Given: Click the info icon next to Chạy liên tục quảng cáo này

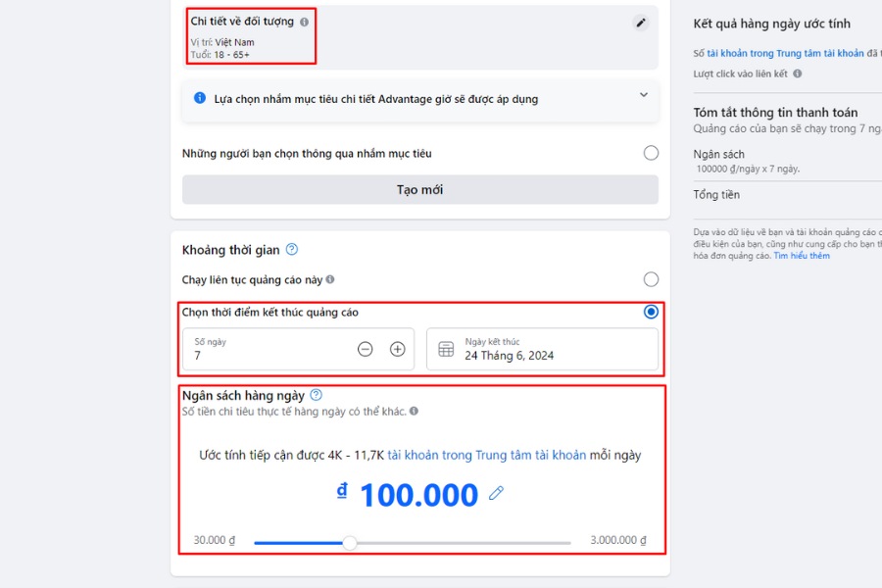Looking at the screenshot, I should [x=331, y=279].
